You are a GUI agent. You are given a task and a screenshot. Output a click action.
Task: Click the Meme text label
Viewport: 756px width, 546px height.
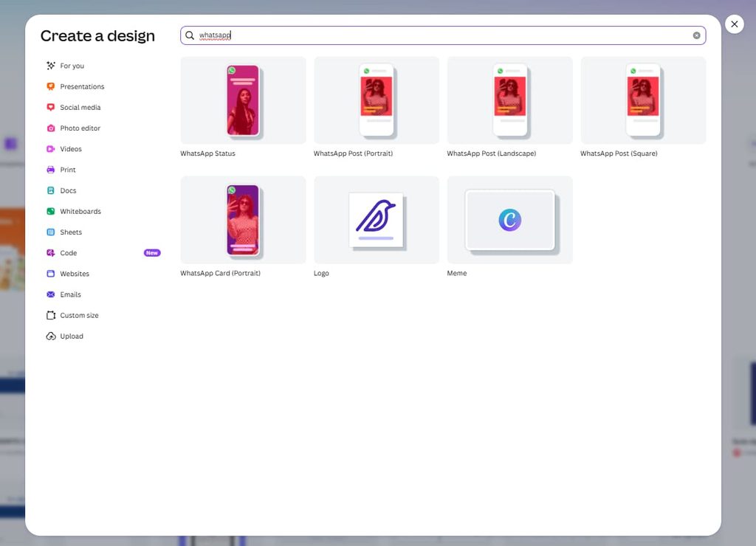pos(456,273)
